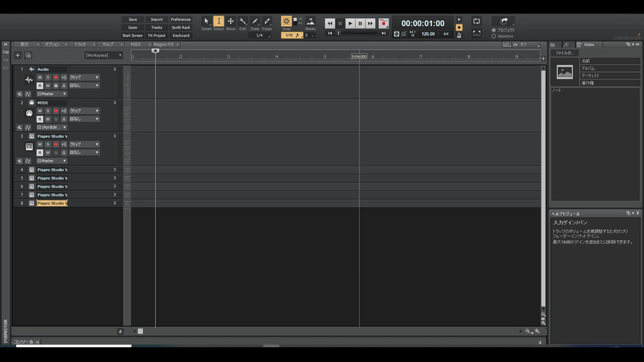Open the synth plug tab icon
Image resolution: width=644 pixels, height=362 pixels.
(566, 44)
